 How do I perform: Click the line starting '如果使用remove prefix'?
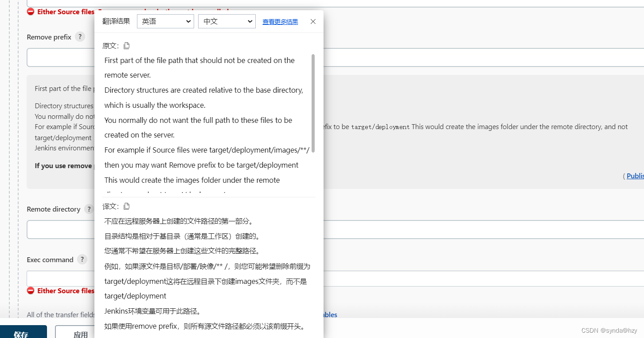point(204,326)
